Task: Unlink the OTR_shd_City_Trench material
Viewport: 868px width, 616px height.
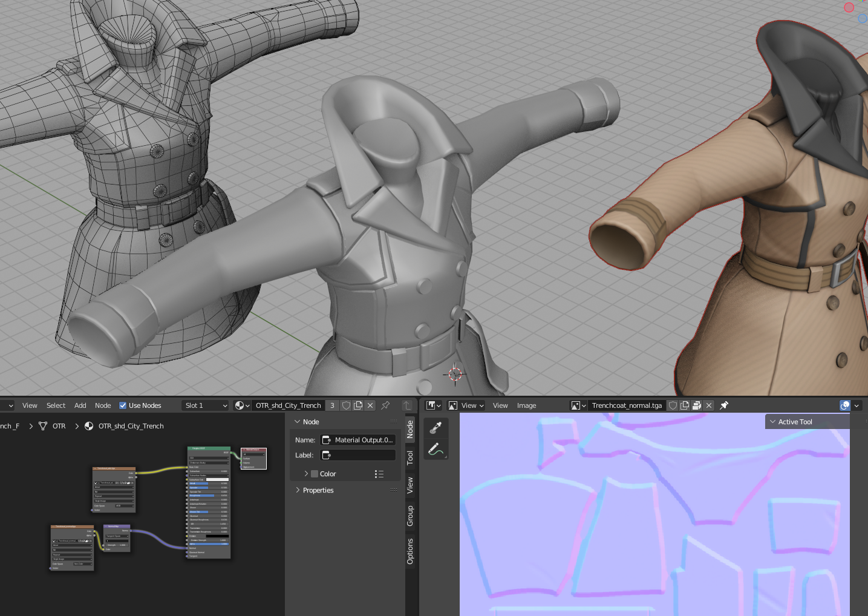Action: pyautogui.click(x=370, y=405)
